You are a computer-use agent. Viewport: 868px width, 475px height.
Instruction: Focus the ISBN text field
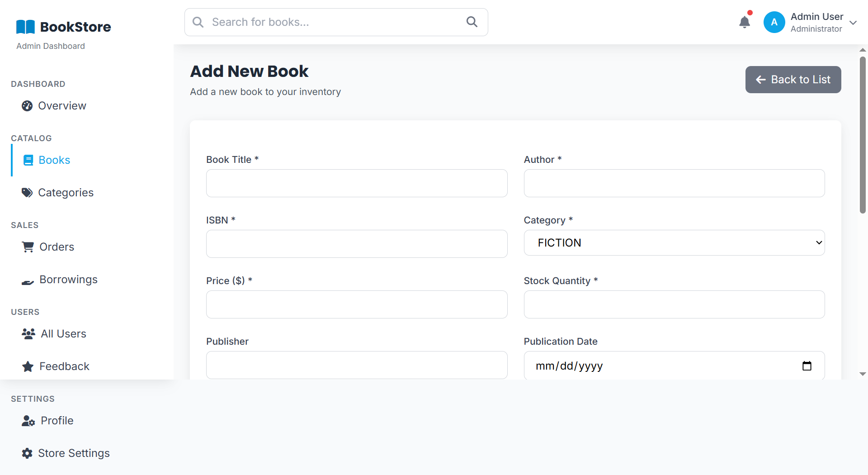(x=356, y=244)
